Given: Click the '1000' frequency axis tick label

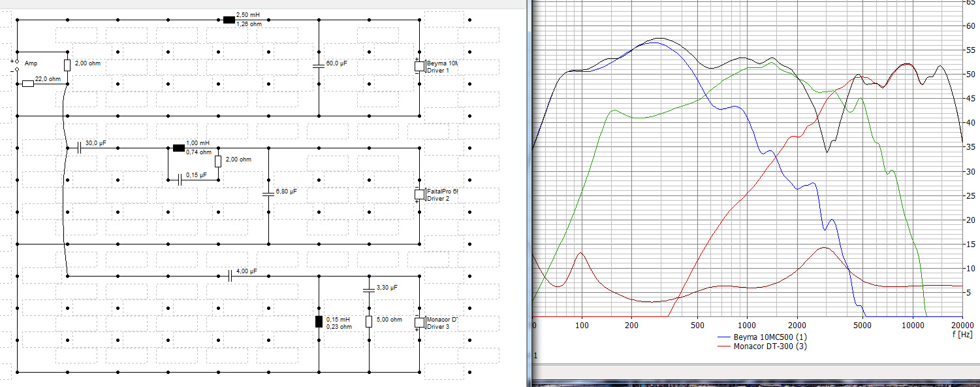Looking at the screenshot, I should 747,325.
